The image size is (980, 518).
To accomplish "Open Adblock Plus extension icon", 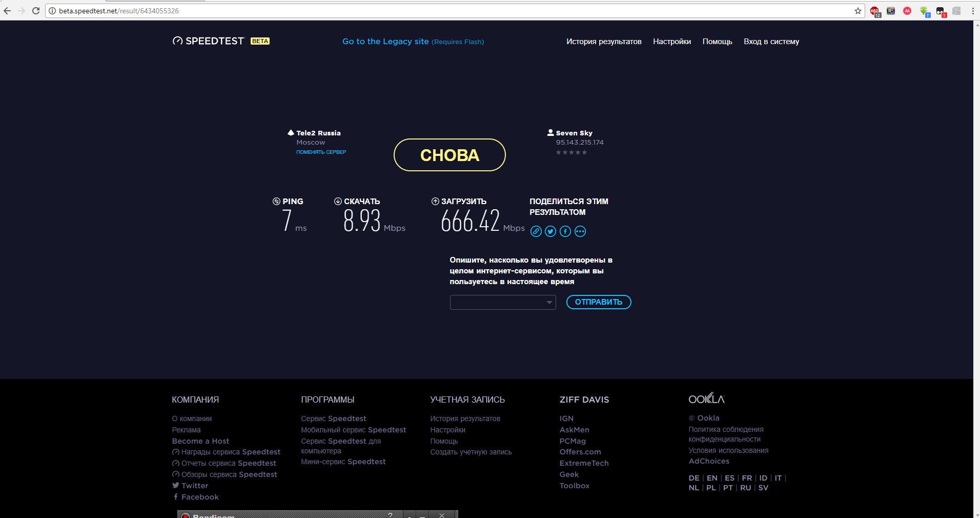I will tap(875, 11).
